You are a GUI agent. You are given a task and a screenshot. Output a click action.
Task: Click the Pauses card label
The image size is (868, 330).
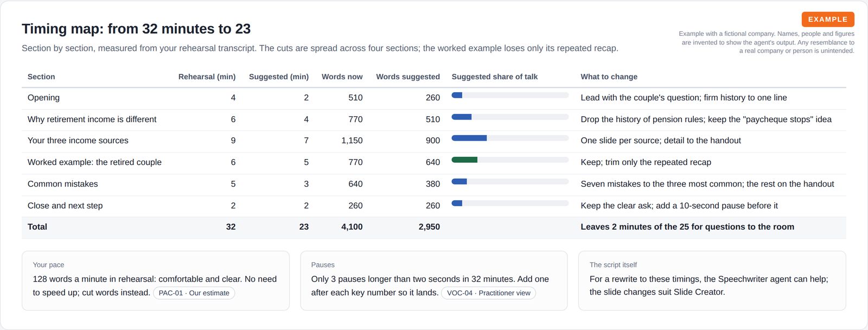(323, 265)
